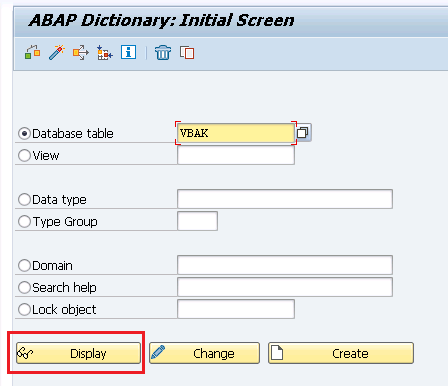The height and width of the screenshot is (386, 448).
Task: Click the Type Group input field
Action: 197,221
